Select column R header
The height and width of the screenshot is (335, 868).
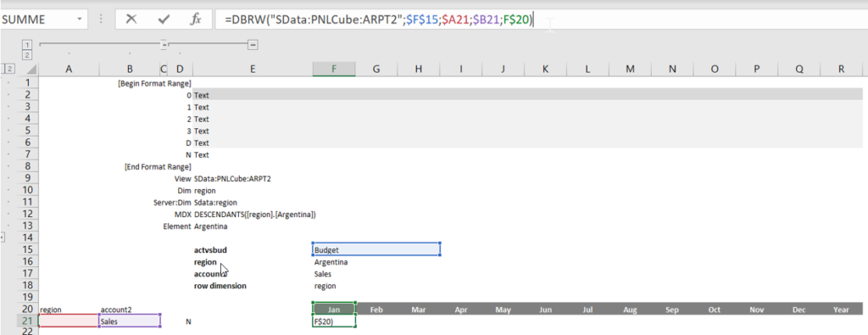(841, 70)
